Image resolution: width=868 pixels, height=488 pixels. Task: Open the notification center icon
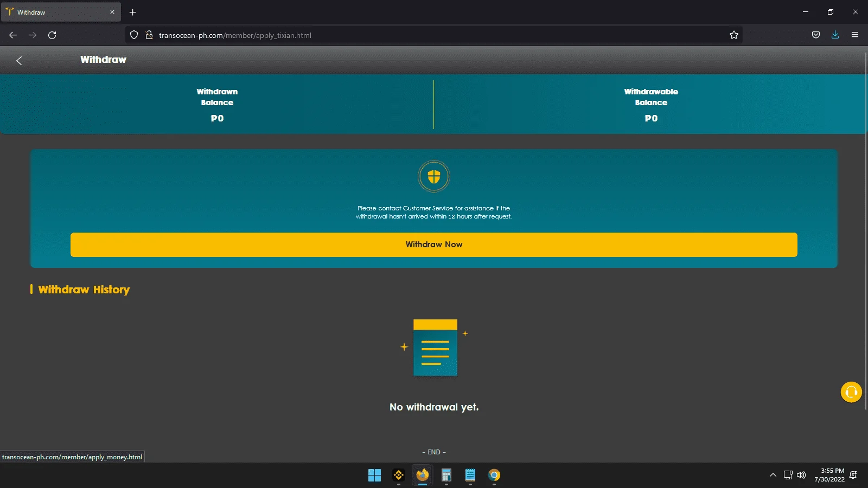pos(853,476)
